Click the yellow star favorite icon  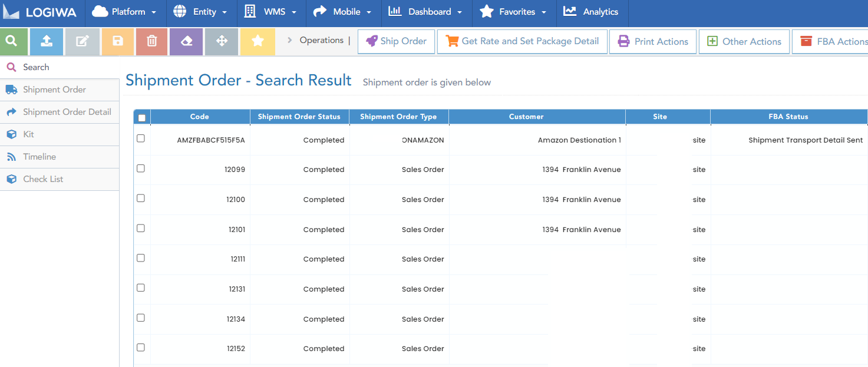(x=258, y=41)
